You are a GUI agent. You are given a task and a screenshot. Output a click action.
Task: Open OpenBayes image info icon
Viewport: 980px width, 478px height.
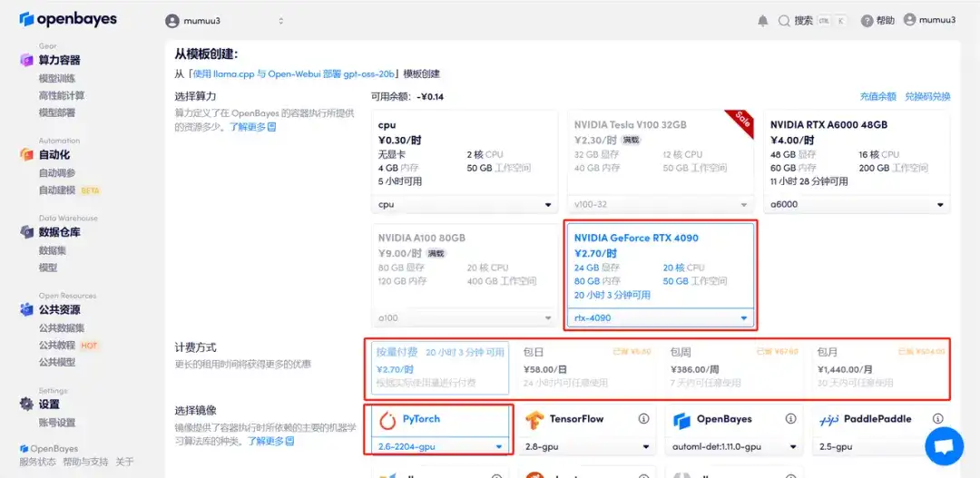pyautogui.click(x=790, y=419)
